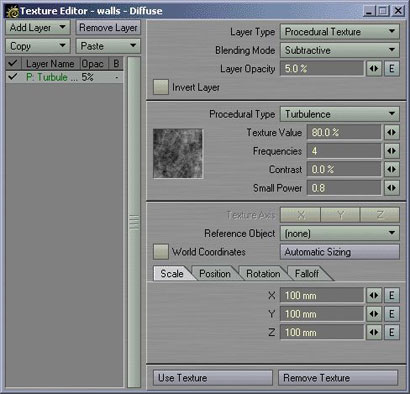
Task: Open envelope E button for Y scale
Action: click(x=392, y=314)
